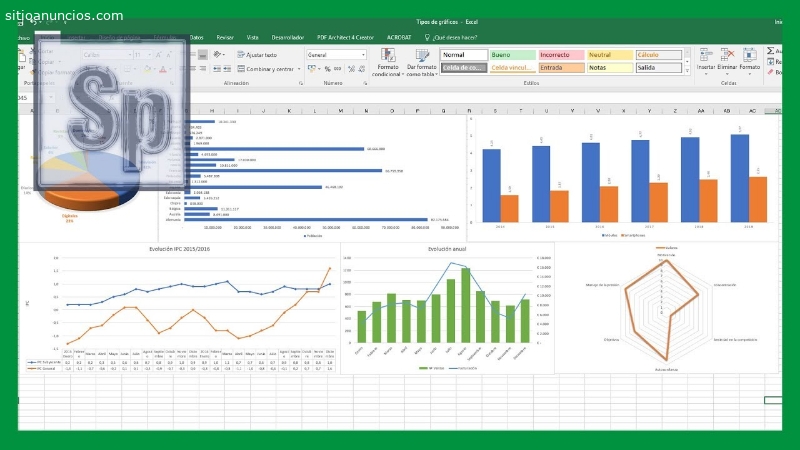Image resolution: width=800 pixels, height=450 pixels.
Task: Switch to the Datos tab
Action: 196,38
